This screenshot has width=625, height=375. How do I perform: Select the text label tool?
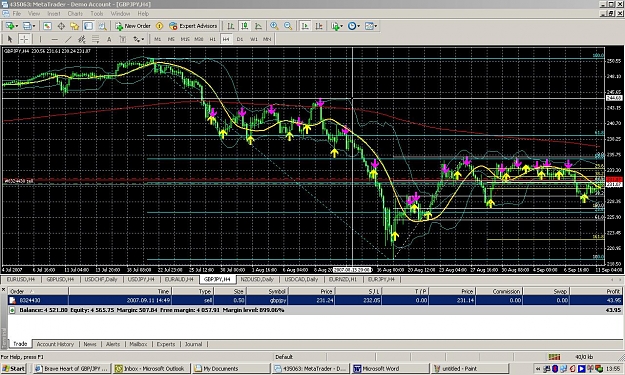click(109, 39)
